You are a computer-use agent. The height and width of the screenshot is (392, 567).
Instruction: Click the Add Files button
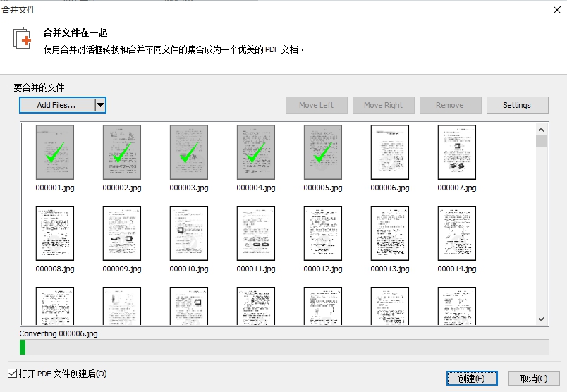(x=56, y=105)
